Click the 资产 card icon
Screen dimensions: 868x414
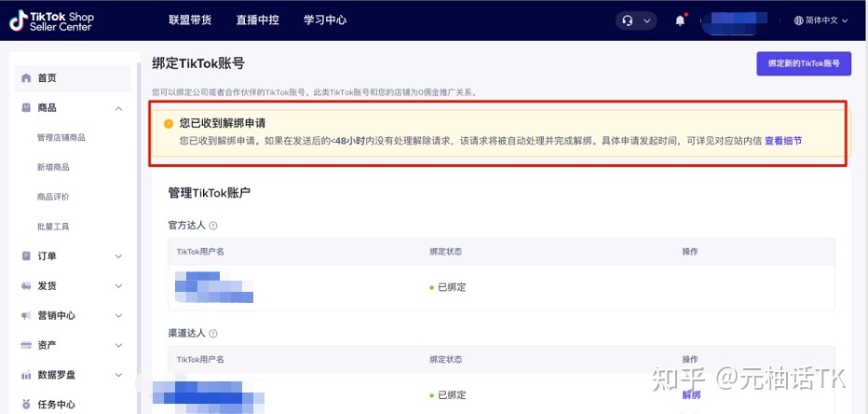tap(26, 345)
